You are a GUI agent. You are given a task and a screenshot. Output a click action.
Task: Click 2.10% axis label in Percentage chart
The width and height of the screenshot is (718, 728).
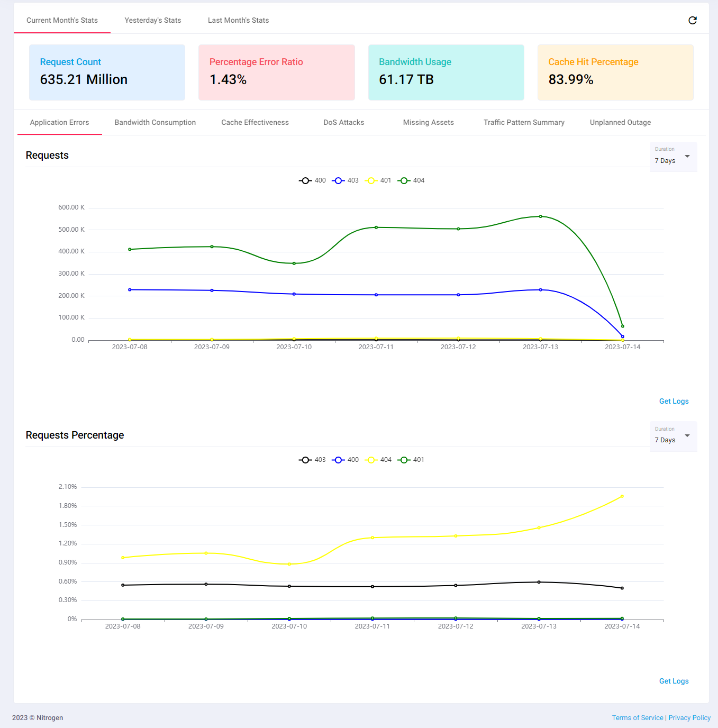click(68, 487)
